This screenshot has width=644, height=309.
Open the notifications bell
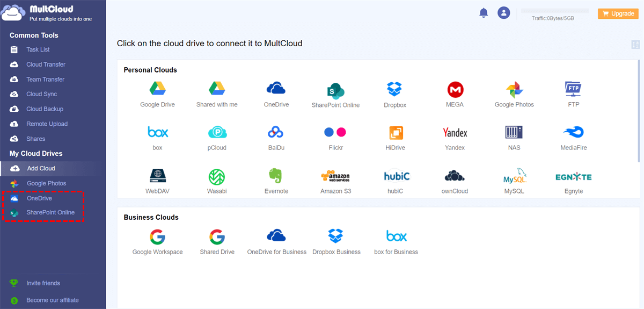tap(484, 13)
